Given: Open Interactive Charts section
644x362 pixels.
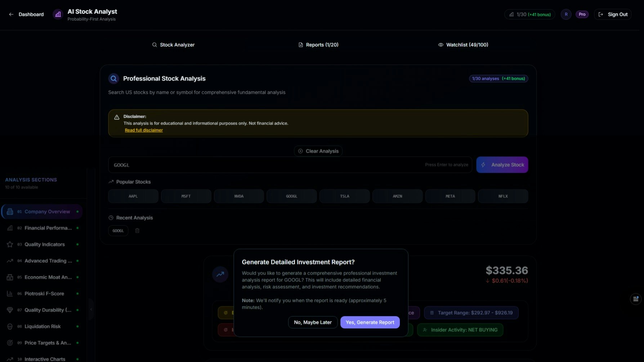Looking at the screenshot, I should (x=42, y=359).
